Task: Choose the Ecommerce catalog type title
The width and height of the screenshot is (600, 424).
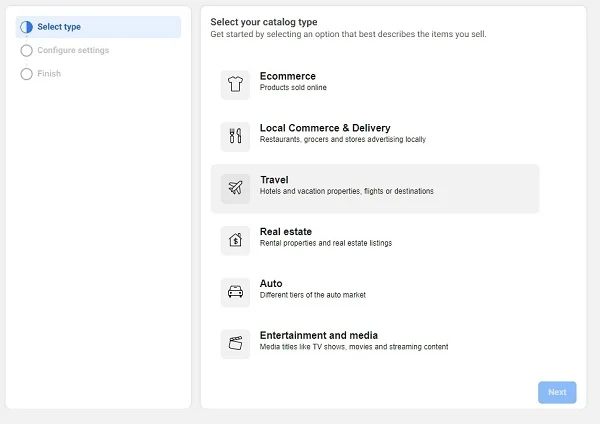Action: tap(287, 76)
